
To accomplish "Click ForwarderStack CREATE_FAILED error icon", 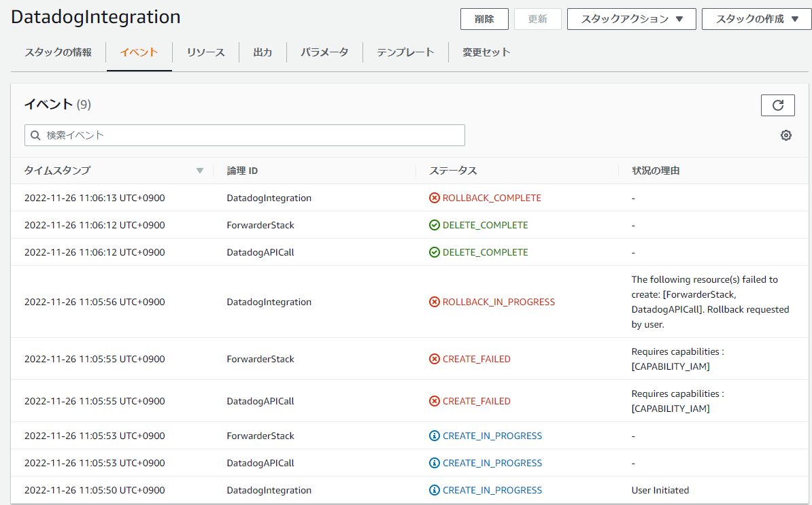I will point(434,359).
